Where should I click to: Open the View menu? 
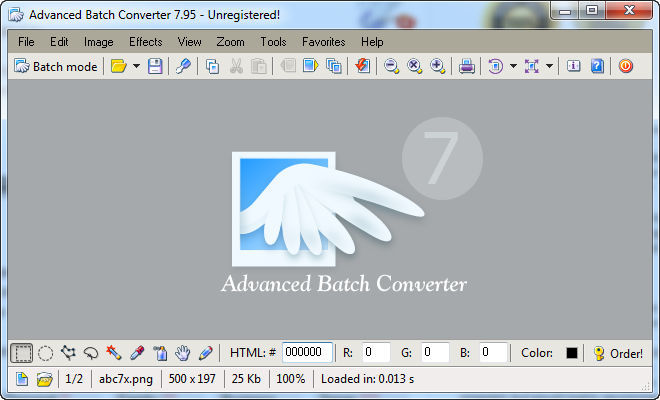point(189,42)
